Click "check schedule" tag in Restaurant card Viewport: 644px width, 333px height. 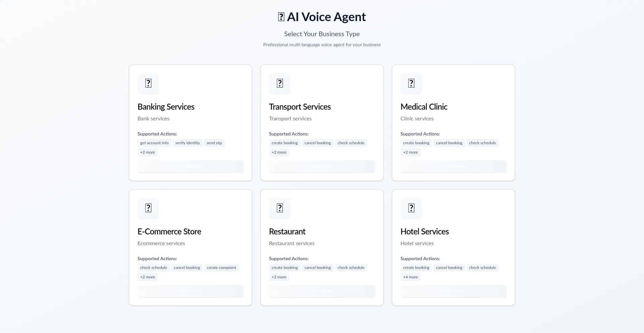tap(351, 268)
